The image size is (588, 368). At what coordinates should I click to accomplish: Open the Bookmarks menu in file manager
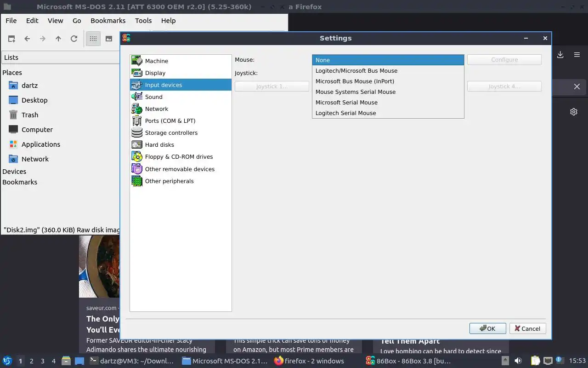pyautogui.click(x=108, y=21)
